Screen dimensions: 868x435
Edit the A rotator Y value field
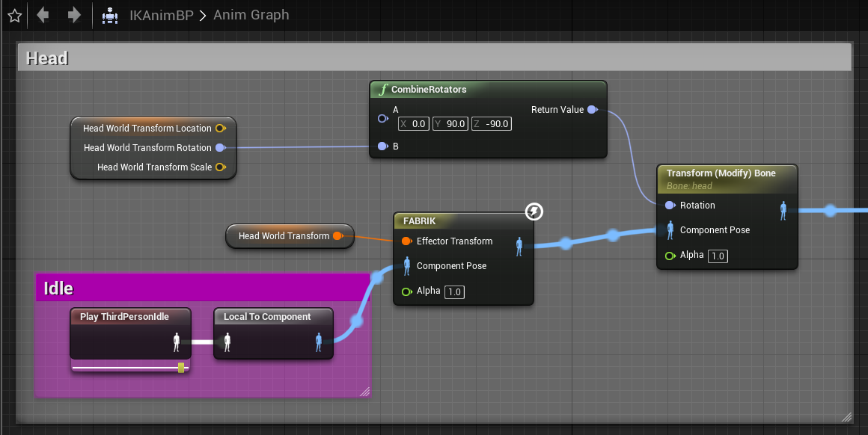tap(450, 124)
